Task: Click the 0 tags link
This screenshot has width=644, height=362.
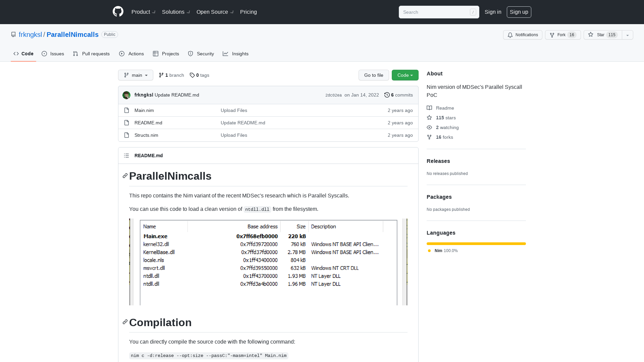Action: pyautogui.click(x=199, y=75)
